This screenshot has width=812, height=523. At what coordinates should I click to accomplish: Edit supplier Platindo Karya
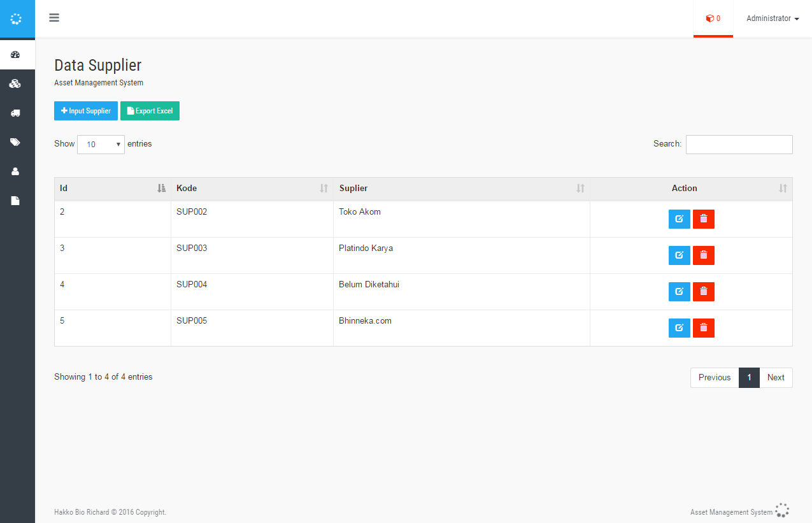679,255
